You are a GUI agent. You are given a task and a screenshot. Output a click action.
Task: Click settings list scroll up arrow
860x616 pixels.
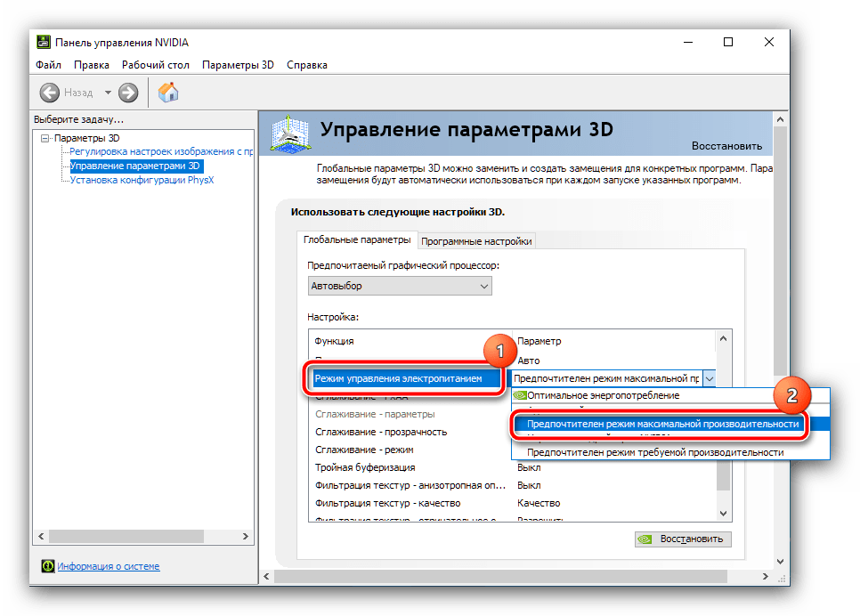[x=724, y=338]
